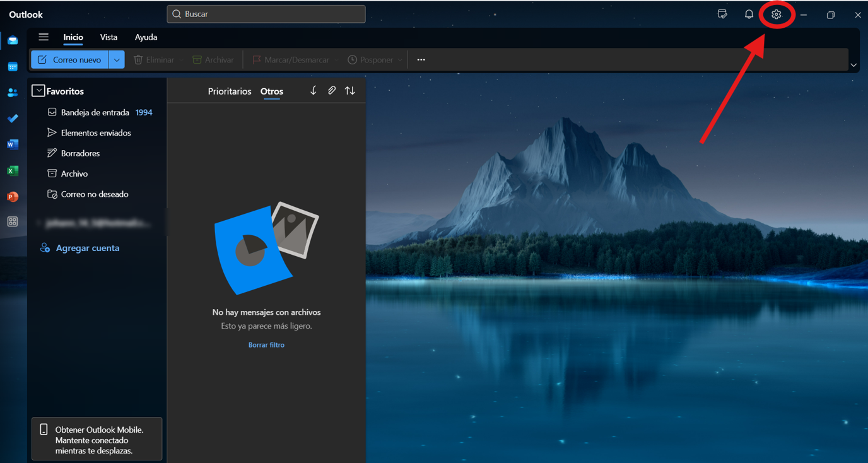The height and width of the screenshot is (463, 868).
Task: Launch Excel from the left sidebar
Action: point(13,170)
